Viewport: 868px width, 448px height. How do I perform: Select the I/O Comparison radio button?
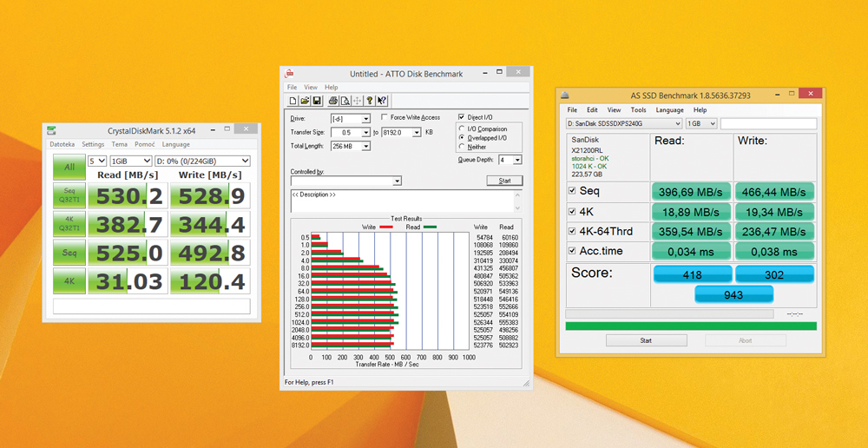pyautogui.click(x=461, y=128)
